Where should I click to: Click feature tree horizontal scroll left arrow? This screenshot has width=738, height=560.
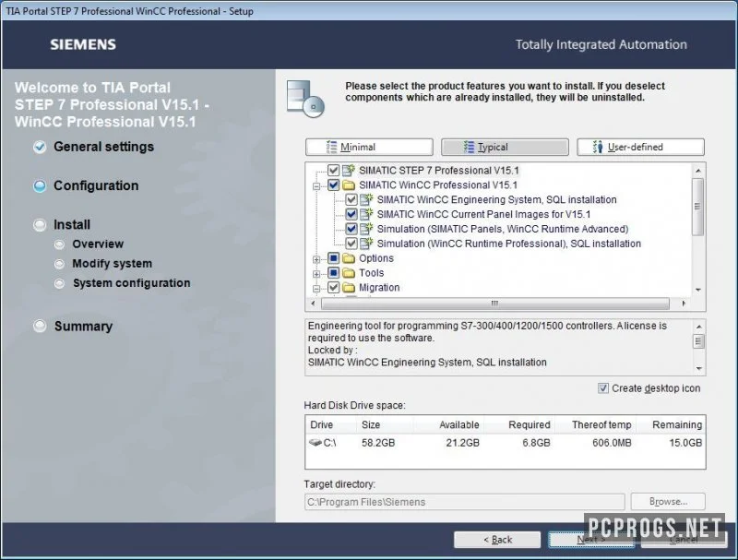(x=313, y=304)
